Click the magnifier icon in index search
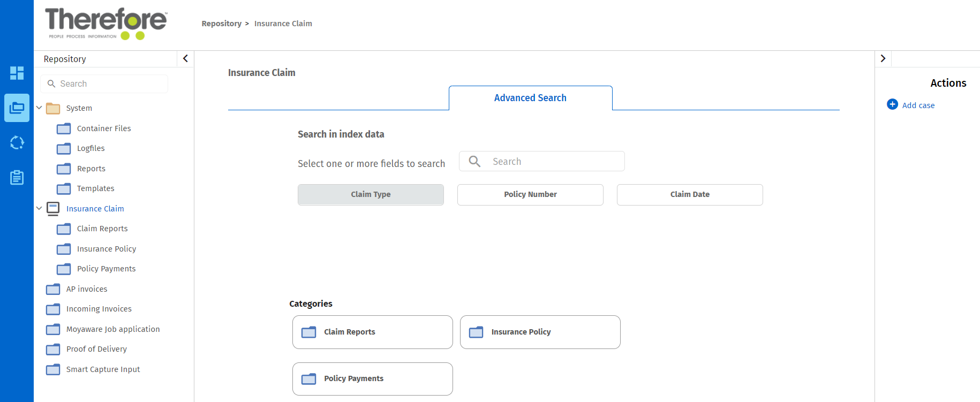 [x=474, y=161]
